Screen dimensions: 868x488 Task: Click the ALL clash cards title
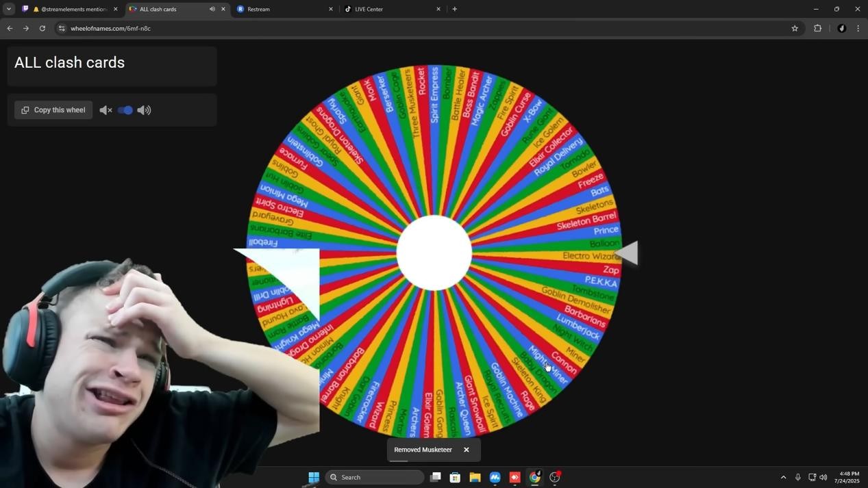[69, 62]
